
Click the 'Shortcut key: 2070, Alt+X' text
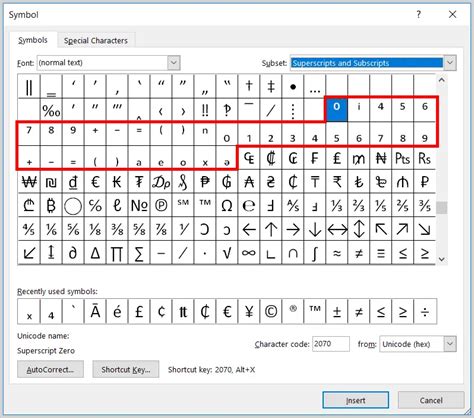click(211, 369)
